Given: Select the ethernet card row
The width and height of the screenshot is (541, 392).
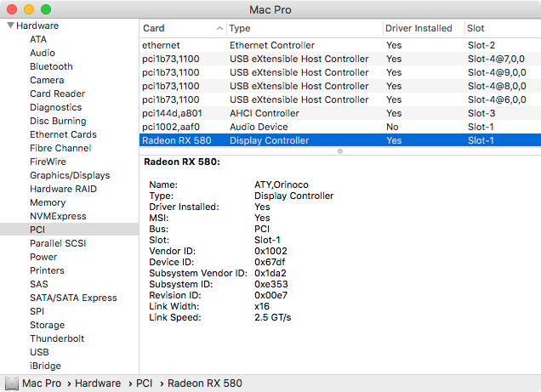Looking at the screenshot, I should coord(340,45).
